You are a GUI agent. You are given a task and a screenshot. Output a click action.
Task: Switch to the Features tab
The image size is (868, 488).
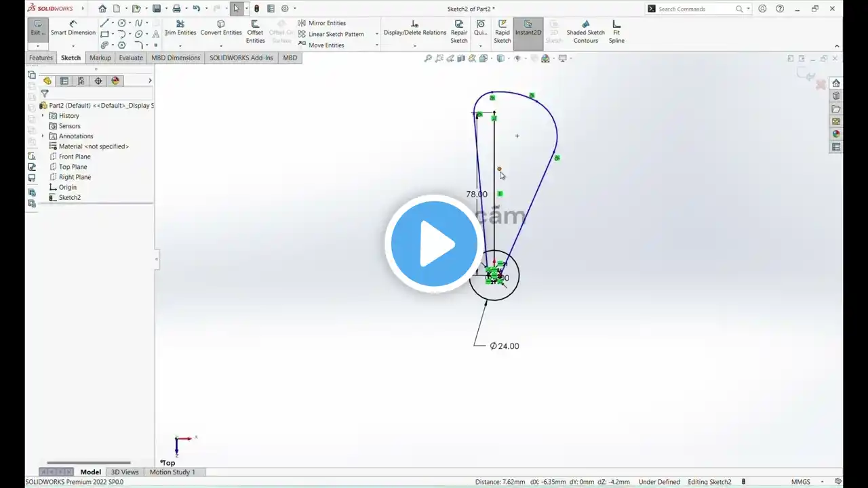click(x=41, y=58)
